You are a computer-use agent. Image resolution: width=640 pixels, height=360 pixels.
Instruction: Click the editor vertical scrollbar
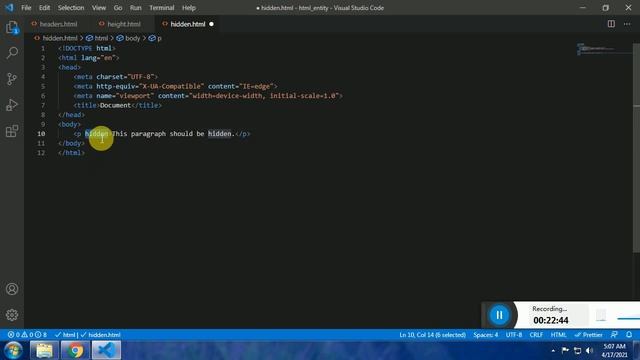[636, 147]
